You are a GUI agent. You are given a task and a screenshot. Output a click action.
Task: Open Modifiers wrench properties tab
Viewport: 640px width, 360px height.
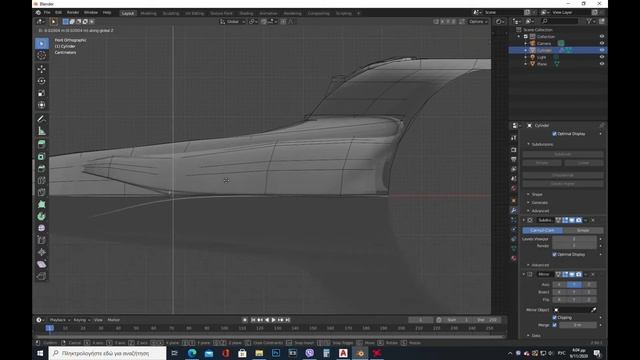[x=513, y=210]
